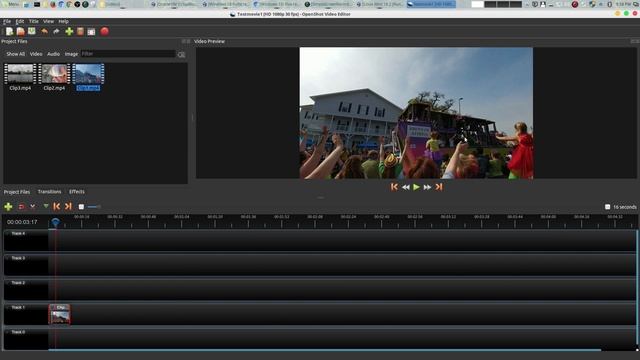Jump to end in video preview controls

point(439,187)
